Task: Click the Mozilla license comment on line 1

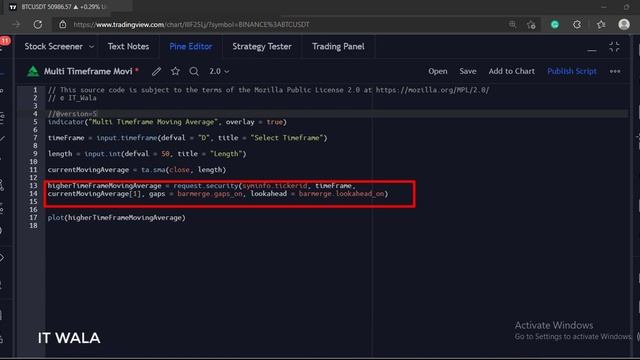Action: click(x=268, y=90)
